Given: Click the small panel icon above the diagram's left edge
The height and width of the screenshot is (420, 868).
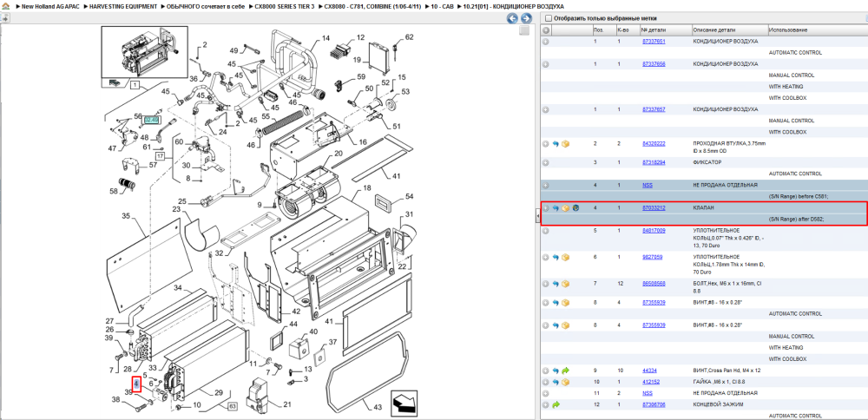Looking at the screenshot, I should (x=4, y=18).
